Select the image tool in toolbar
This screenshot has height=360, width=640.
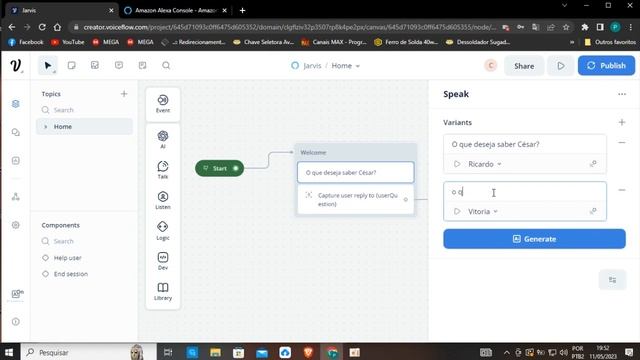95,66
